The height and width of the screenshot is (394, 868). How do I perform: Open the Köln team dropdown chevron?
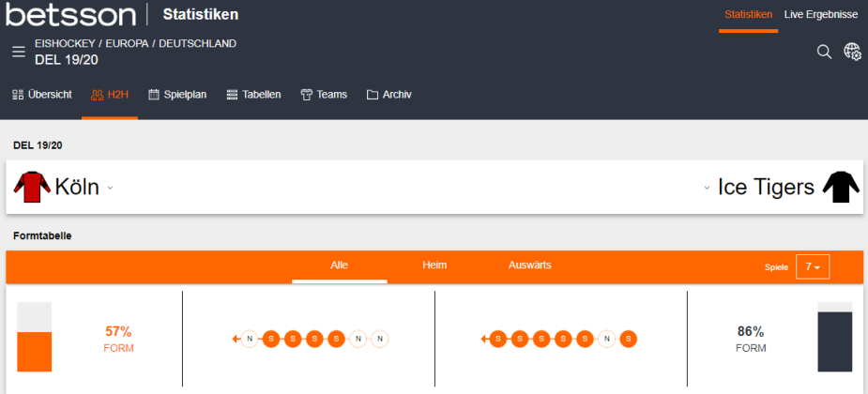click(x=110, y=189)
